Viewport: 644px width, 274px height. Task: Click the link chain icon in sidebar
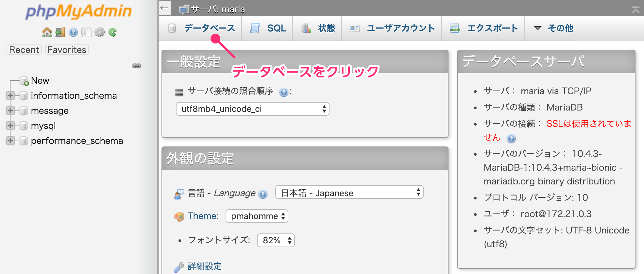click(137, 66)
